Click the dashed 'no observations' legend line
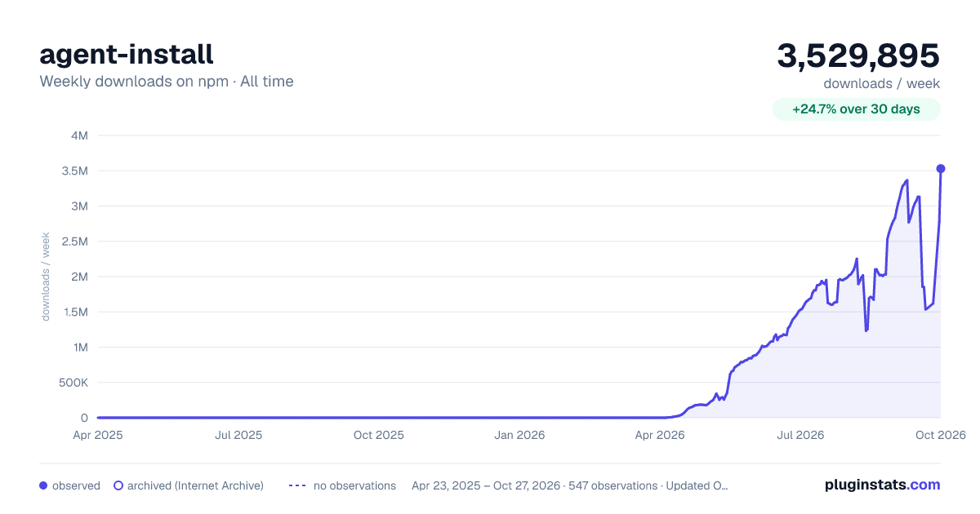980x514 pixels. (297, 485)
